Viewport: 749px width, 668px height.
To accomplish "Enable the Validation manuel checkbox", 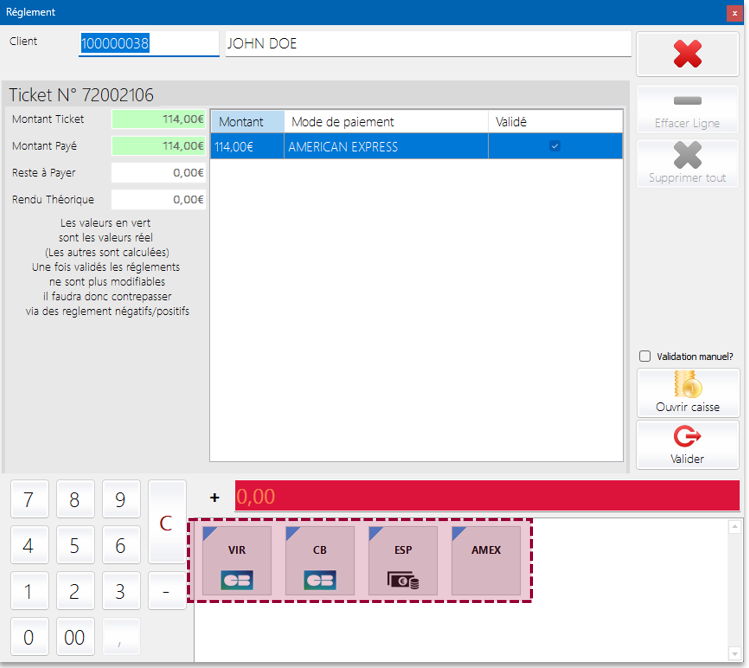I will click(645, 356).
